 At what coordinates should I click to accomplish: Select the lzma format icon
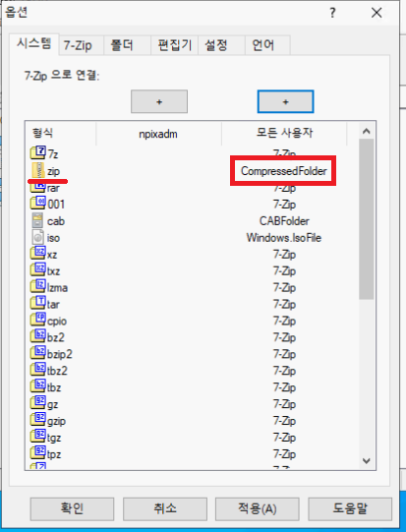point(37,286)
